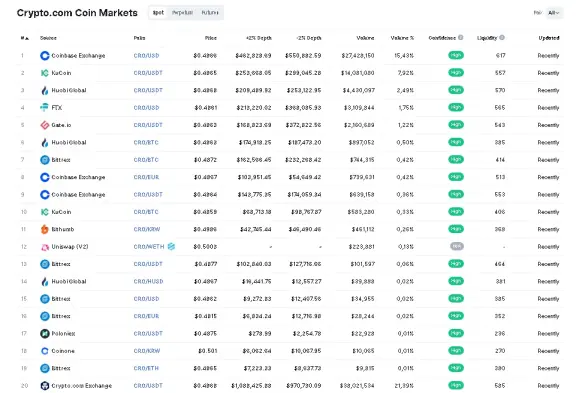
Task: Sort by the Pairs column header
Action: pyautogui.click(x=139, y=38)
